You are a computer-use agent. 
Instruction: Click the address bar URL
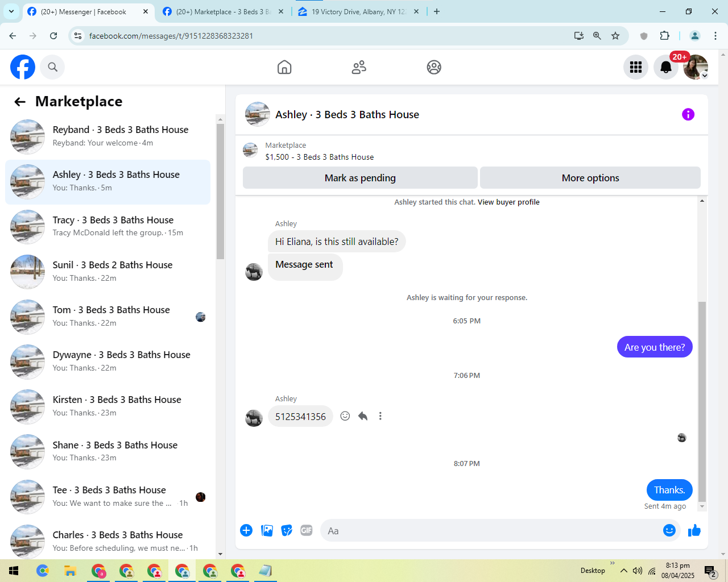(x=171, y=36)
